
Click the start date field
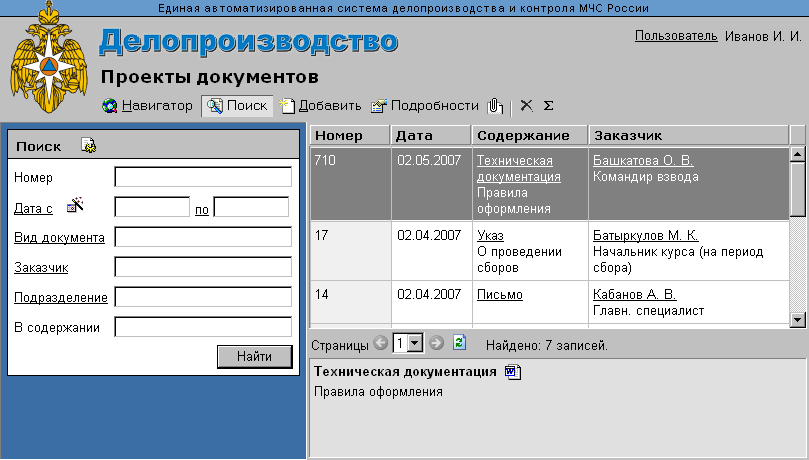point(152,207)
